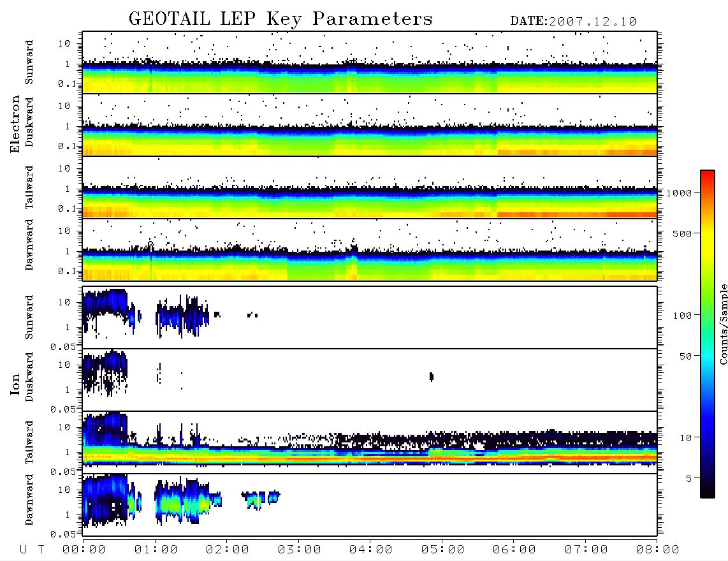Click the orange Ion Tailward band
This screenshot has height=561, width=728.
tap(370, 458)
